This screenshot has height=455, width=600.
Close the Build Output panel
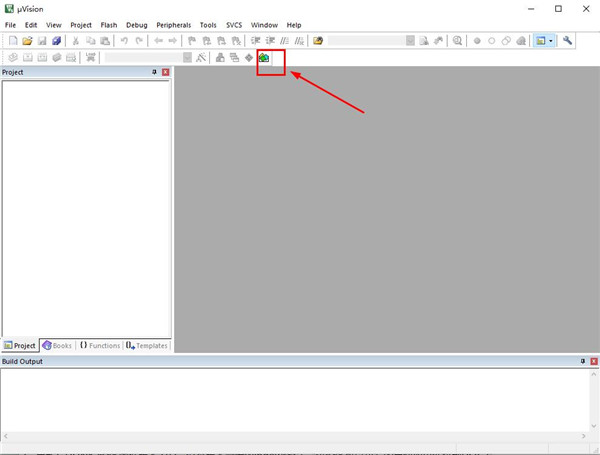[594, 361]
